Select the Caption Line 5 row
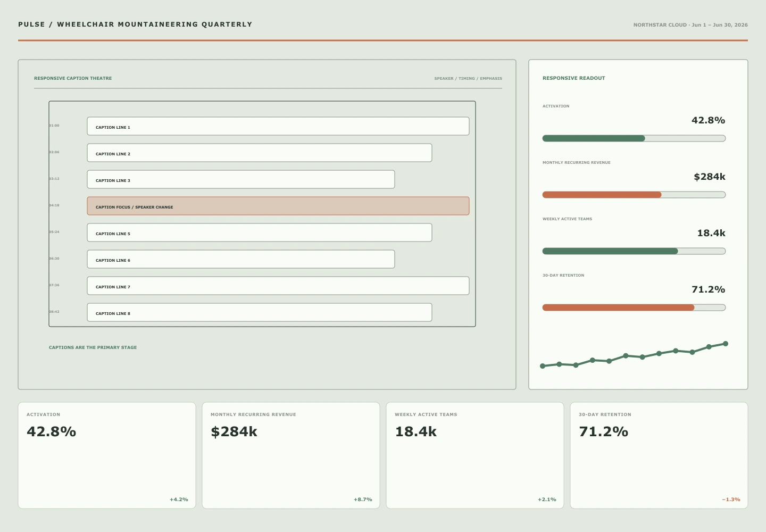 pos(260,232)
